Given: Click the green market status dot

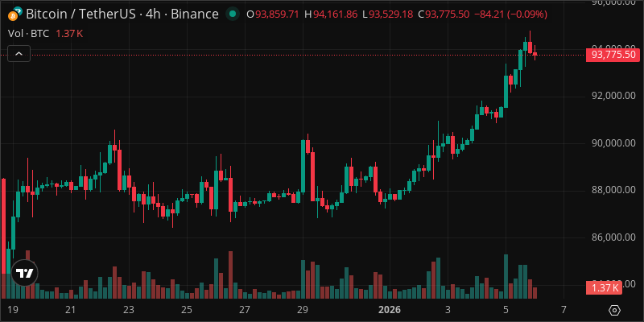Looking at the screenshot, I should coord(233,14).
